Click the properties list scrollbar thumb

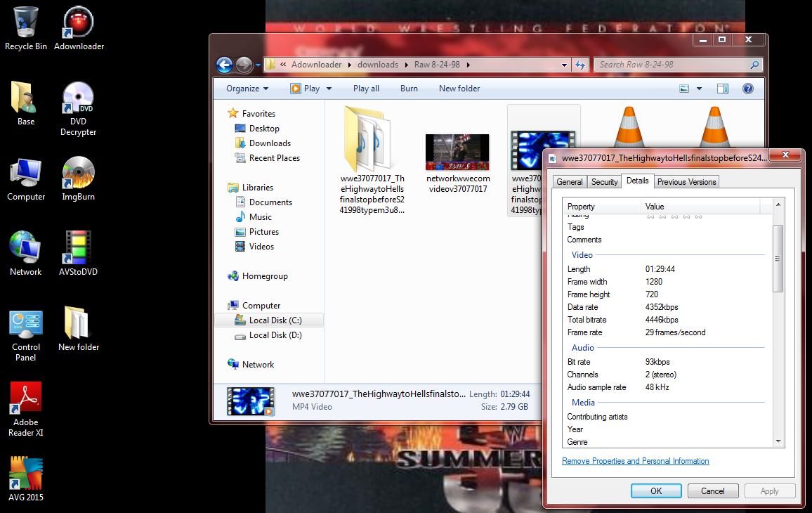[x=778, y=259]
